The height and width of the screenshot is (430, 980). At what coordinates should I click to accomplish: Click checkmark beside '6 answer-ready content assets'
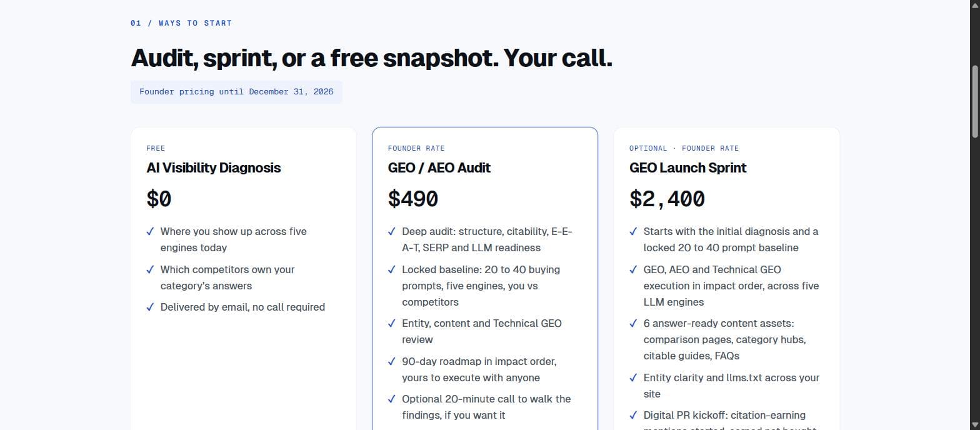tap(633, 323)
